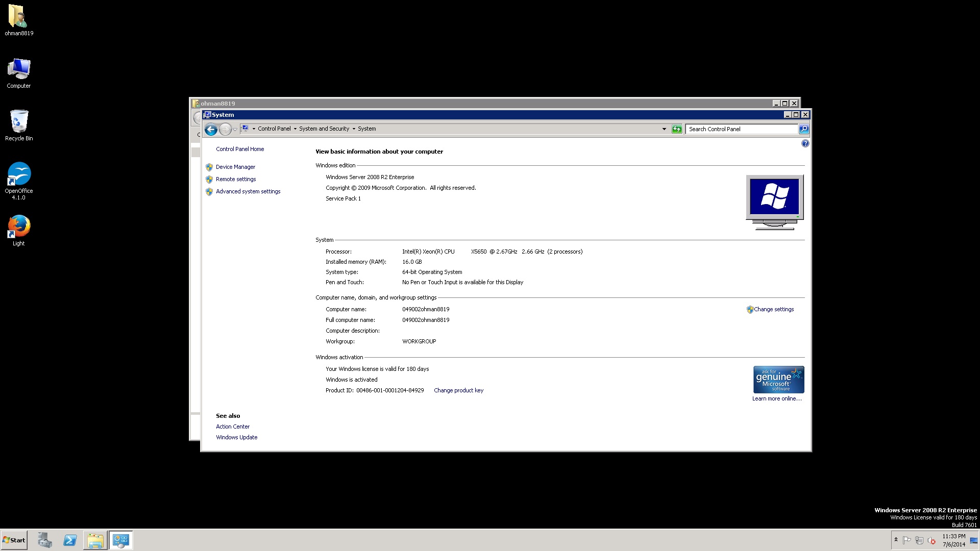Open Remote settings link
Image resolution: width=980 pixels, height=551 pixels.
point(236,179)
